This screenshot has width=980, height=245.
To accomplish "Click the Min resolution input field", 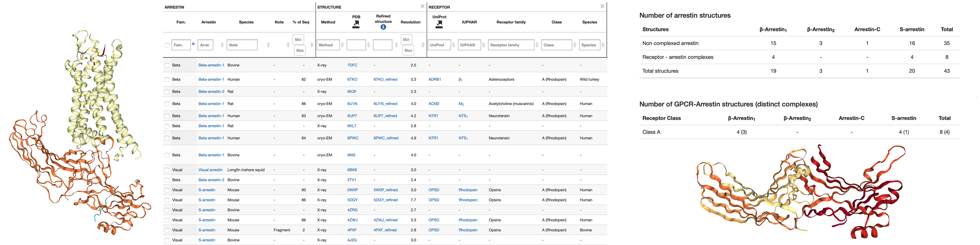I will click(x=406, y=40).
